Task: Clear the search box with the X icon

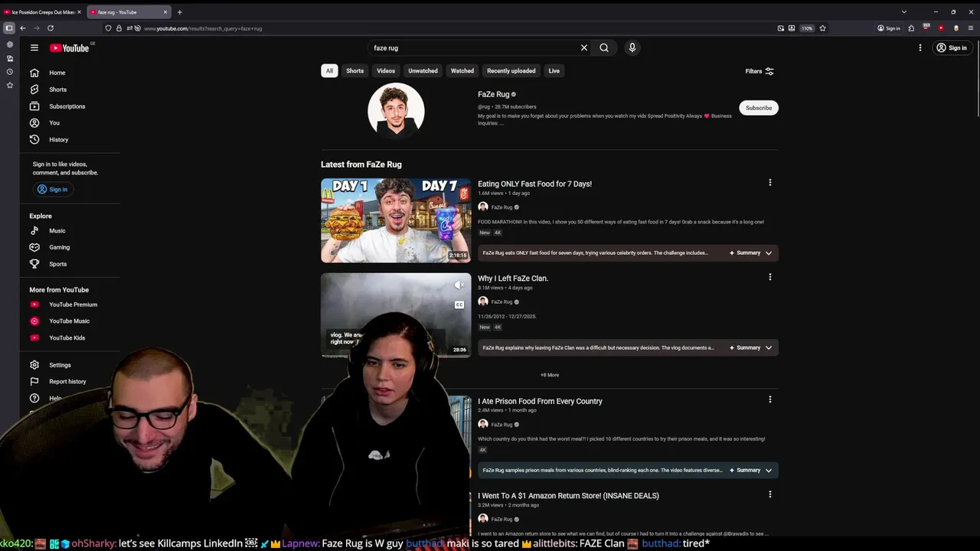Action: coord(584,47)
